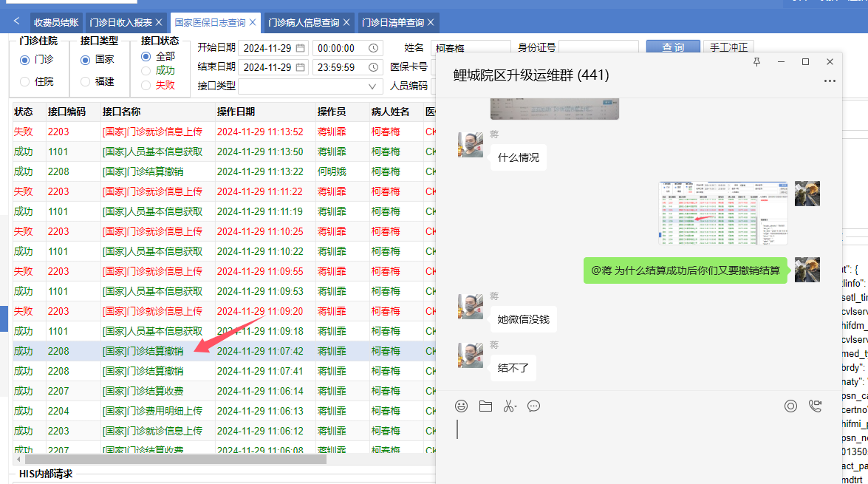Open chat history bubble icon
This screenshot has height=484, width=868.
[x=533, y=406]
